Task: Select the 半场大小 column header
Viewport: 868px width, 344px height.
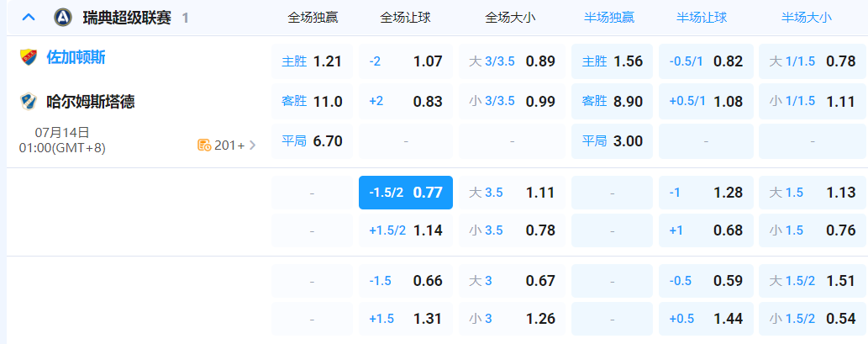Action: pyautogui.click(x=807, y=17)
